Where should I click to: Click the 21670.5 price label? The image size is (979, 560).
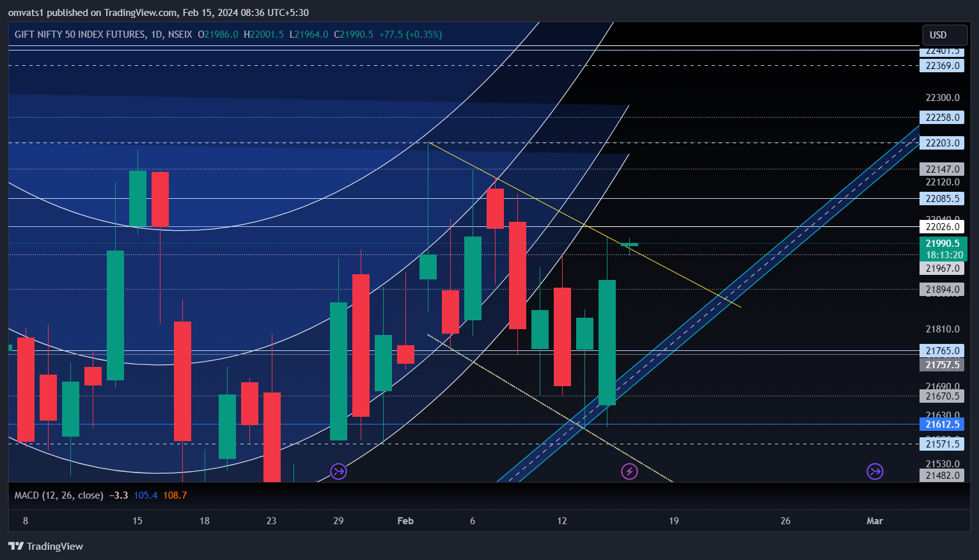tap(942, 396)
